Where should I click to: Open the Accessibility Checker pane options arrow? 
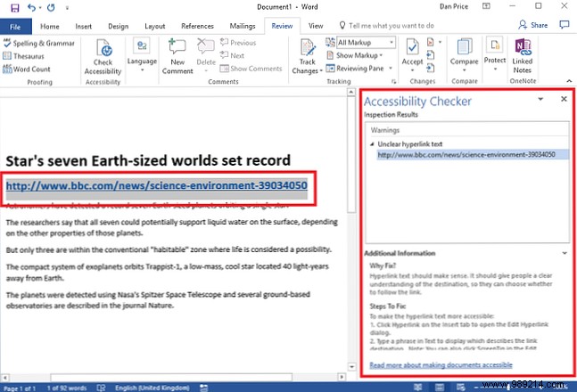pyautogui.click(x=540, y=99)
